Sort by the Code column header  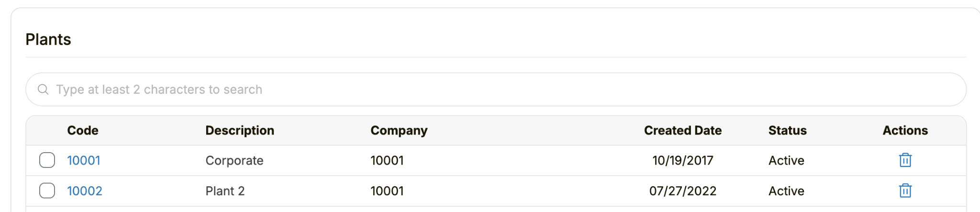pos(83,130)
